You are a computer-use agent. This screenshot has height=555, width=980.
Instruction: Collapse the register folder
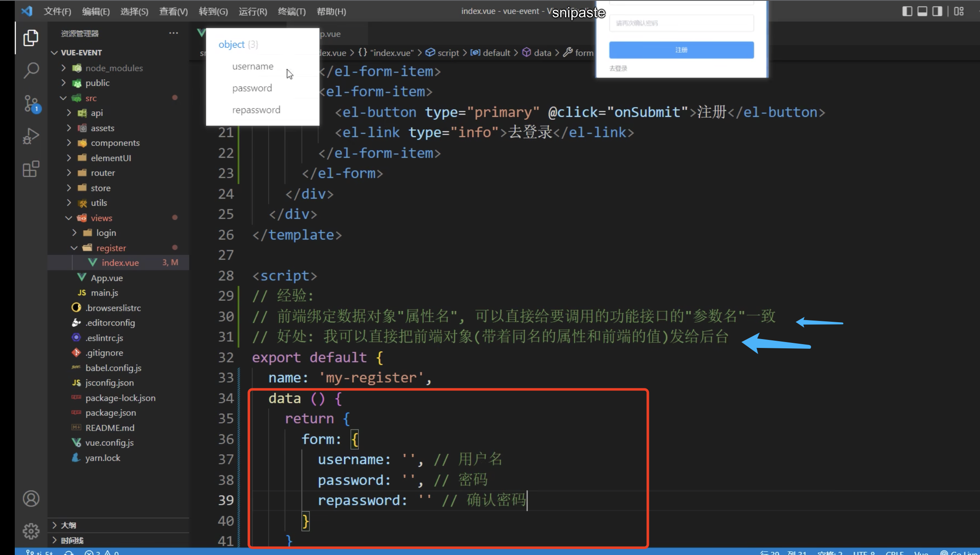pyautogui.click(x=118, y=248)
